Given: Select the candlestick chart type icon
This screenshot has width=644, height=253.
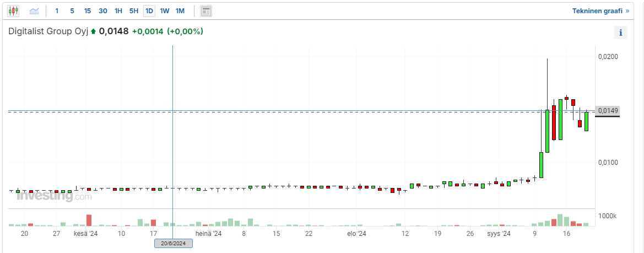Looking at the screenshot, I should tap(13, 11).
